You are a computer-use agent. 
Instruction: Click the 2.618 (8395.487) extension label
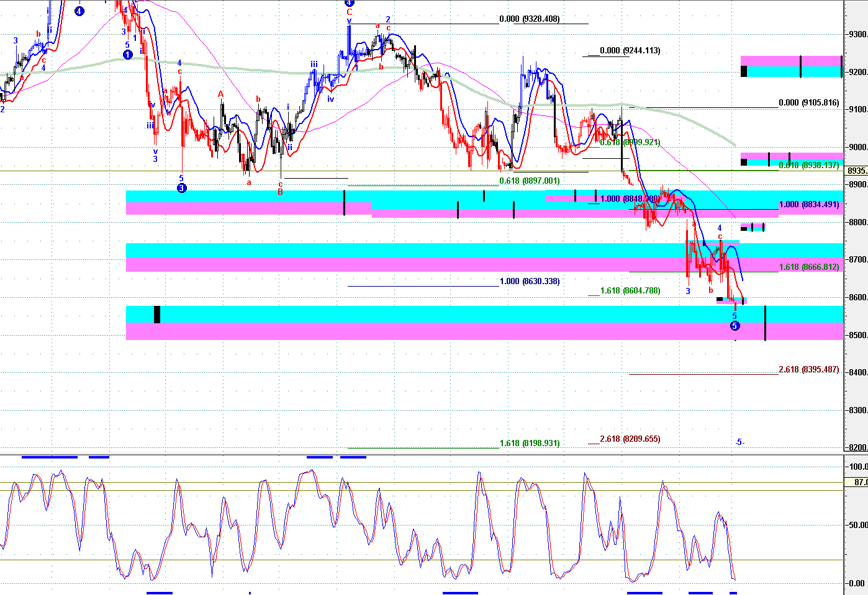pyautogui.click(x=808, y=370)
